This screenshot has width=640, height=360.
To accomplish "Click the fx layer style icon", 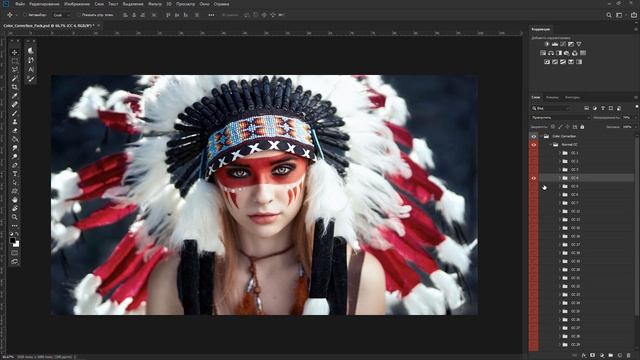I will 584,356.
